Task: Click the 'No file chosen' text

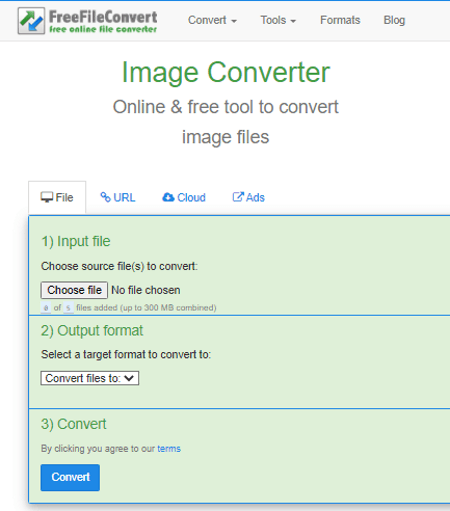Action: point(146,290)
